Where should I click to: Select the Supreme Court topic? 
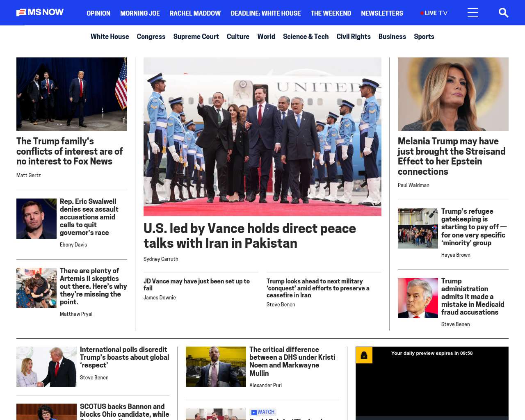click(196, 37)
